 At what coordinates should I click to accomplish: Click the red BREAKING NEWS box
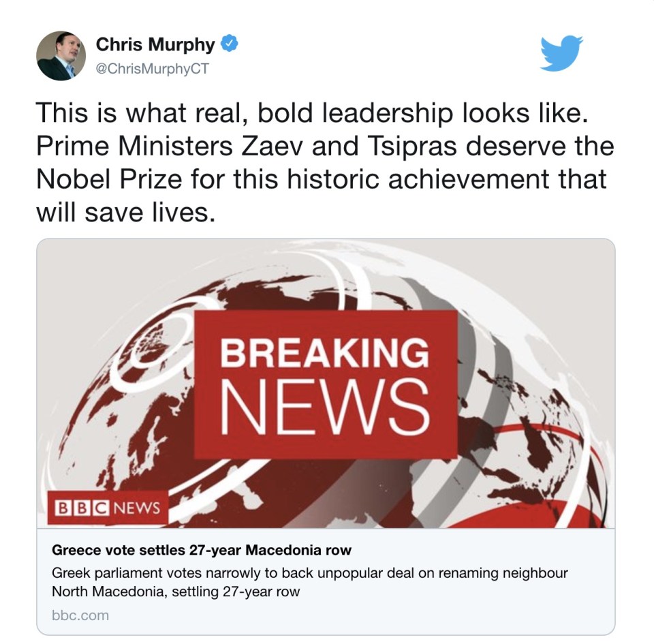[x=326, y=384]
